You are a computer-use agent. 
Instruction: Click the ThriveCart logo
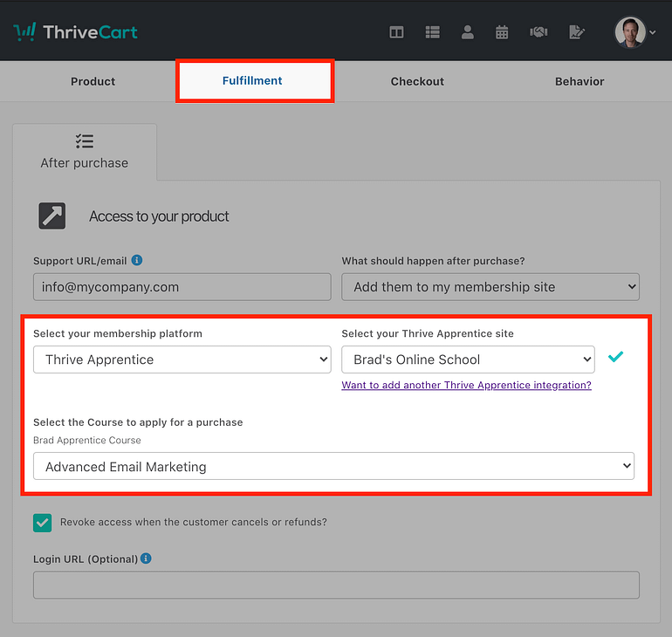pyautogui.click(x=75, y=32)
